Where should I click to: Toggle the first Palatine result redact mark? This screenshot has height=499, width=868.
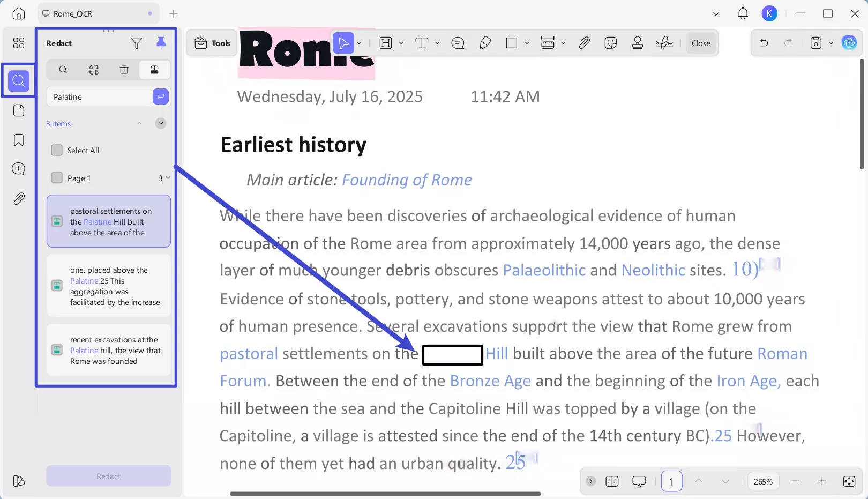pos(57,221)
